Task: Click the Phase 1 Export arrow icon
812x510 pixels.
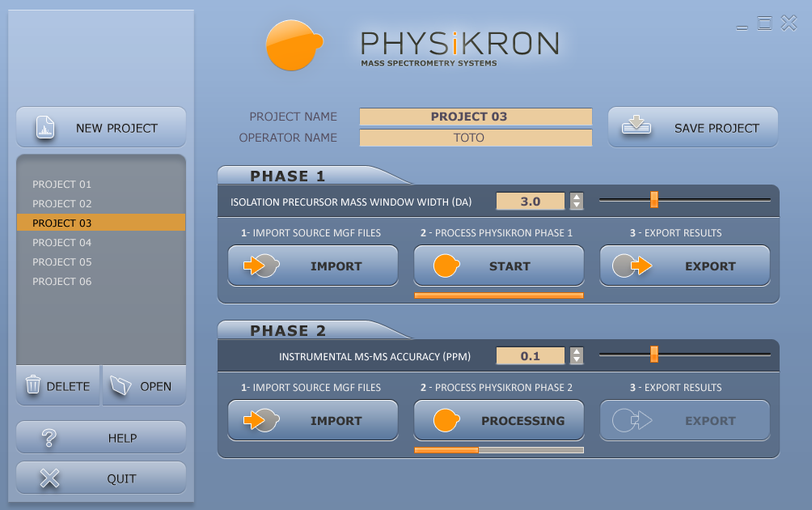Action: tap(632, 266)
